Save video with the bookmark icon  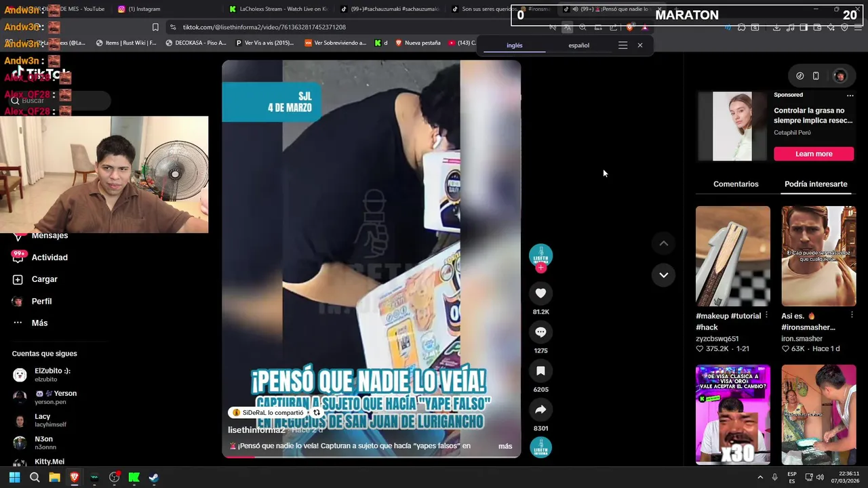540,371
